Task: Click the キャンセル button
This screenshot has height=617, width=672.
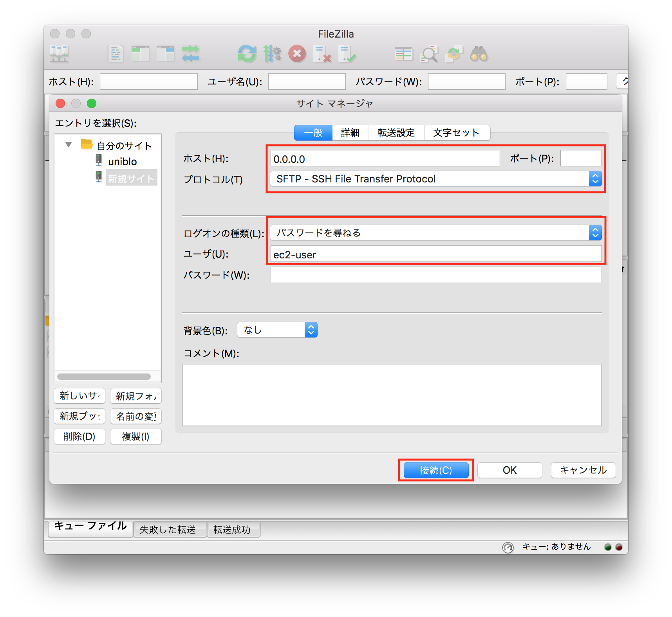Action: (x=583, y=470)
